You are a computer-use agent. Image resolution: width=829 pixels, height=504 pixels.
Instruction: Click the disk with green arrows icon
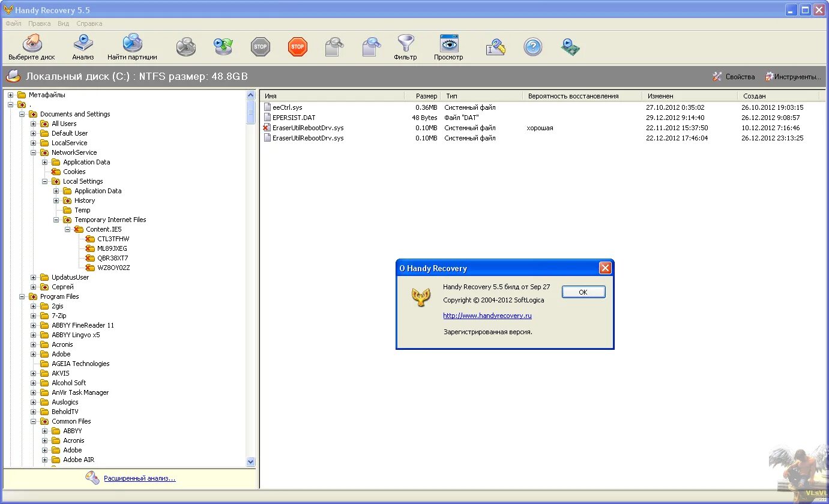223,47
